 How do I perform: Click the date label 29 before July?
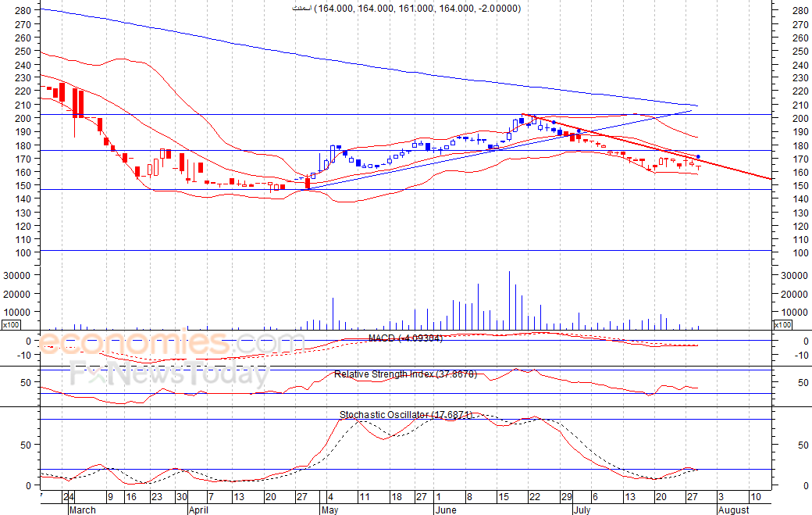coord(567,497)
